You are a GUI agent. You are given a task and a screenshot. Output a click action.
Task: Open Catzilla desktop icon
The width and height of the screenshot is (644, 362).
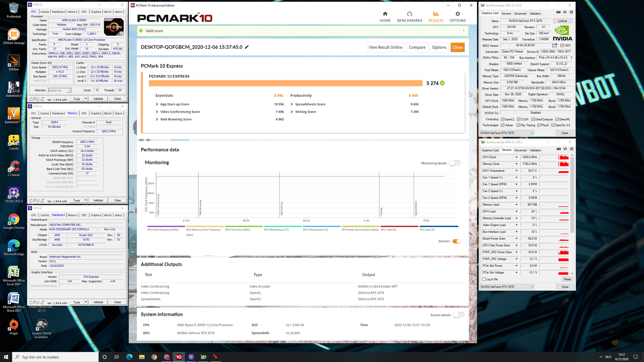click(x=14, y=143)
